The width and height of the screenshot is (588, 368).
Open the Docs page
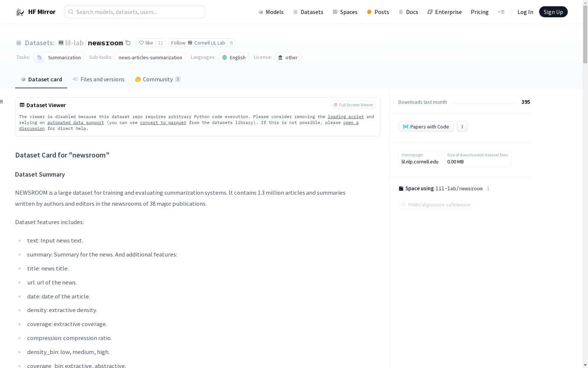tap(408, 12)
